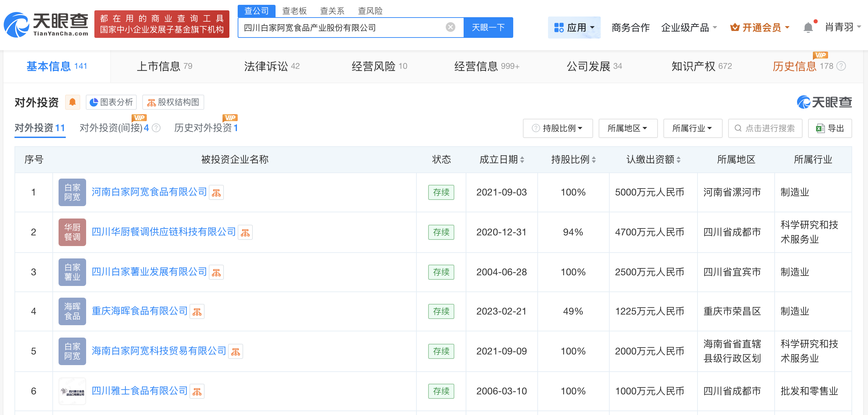Open equity structure icon for 四川雅士食品有限公司

(197, 392)
